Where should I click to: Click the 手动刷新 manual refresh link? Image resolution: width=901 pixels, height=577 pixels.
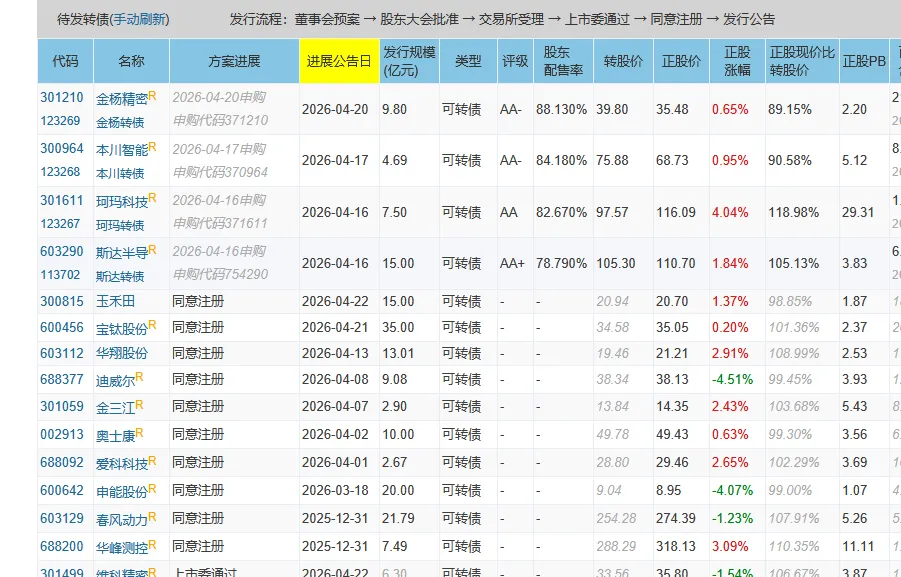(x=140, y=20)
